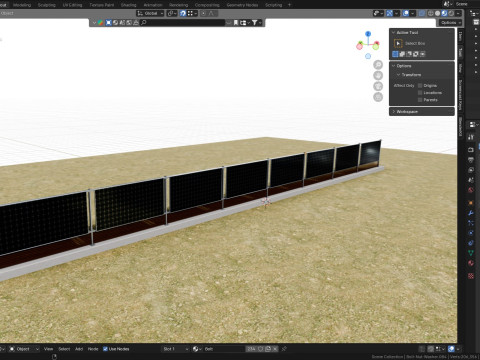Open the Options dropdown in viewport header

[450, 23]
